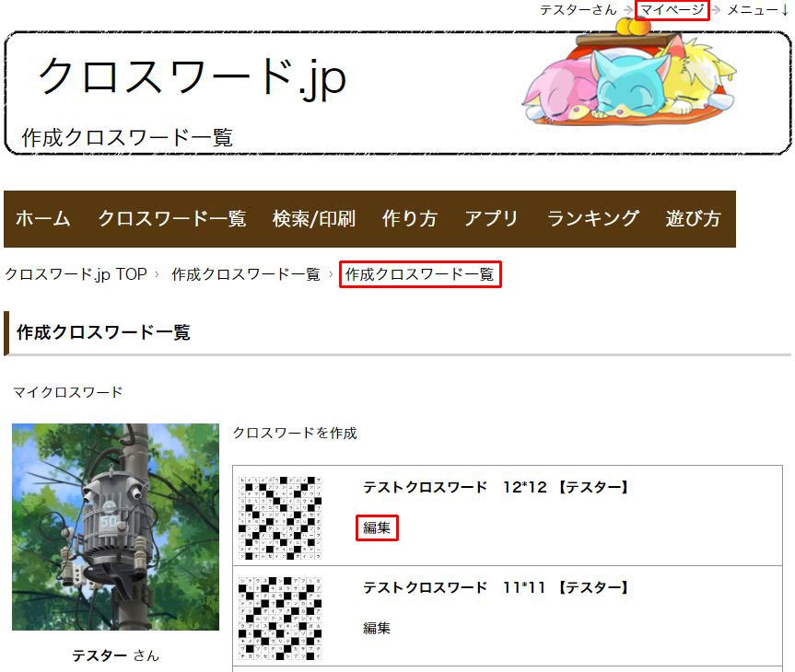
Task: Select 遊び方 in navigation bar
Action: point(693,218)
